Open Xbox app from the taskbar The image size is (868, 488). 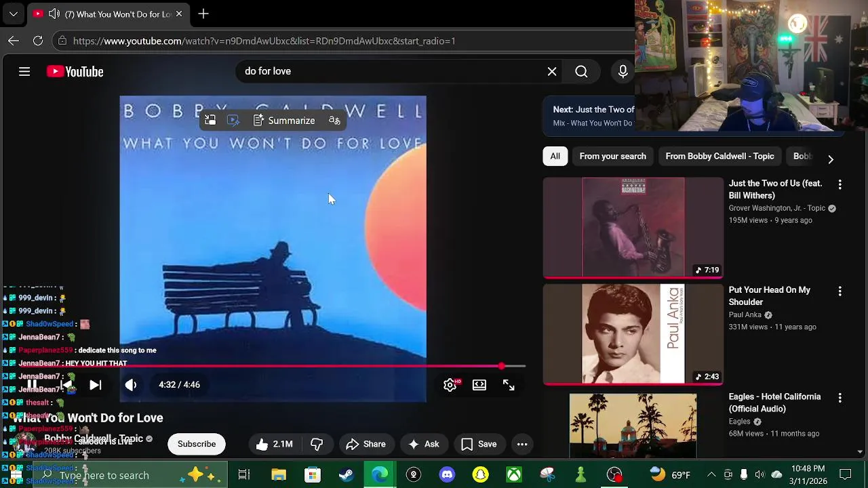pos(514,475)
